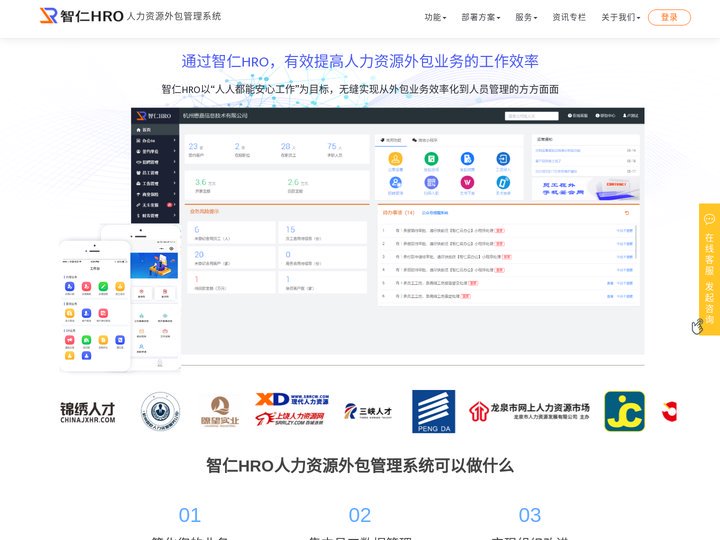This screenshot has width=720, height=540.
Task: Open to-do item number 1 in the 待办事项 list
Action: [507, 231]
